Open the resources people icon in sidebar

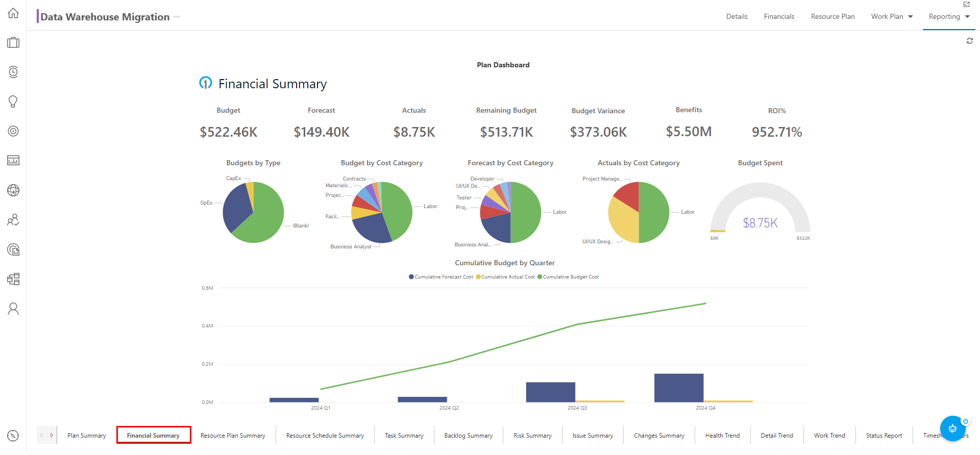[13, 220]
